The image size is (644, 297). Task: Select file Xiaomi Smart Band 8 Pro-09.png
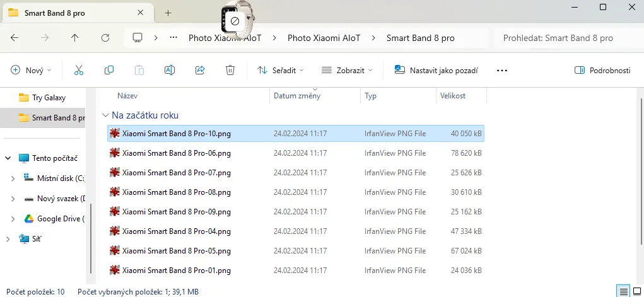tap(296, 211)
